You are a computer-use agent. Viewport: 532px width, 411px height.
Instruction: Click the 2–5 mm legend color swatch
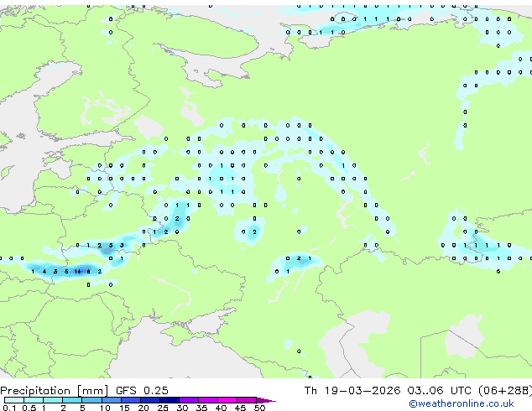coord(72,400)
